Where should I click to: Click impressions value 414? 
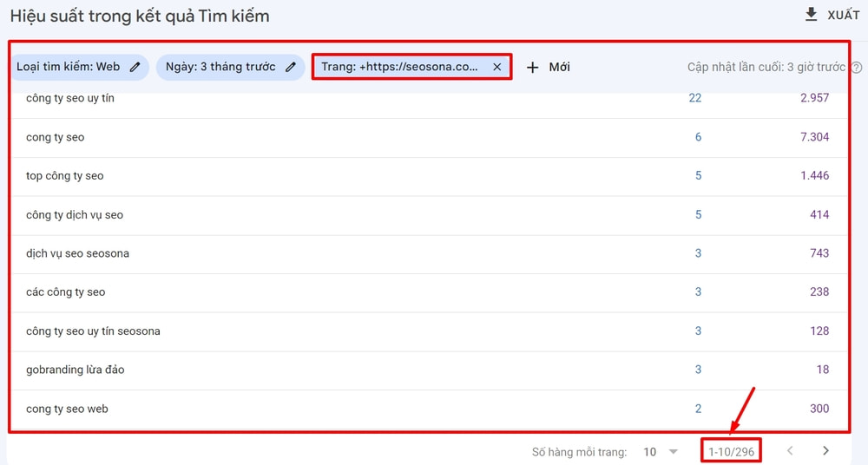pyautogui.click(x=819, y=214)
